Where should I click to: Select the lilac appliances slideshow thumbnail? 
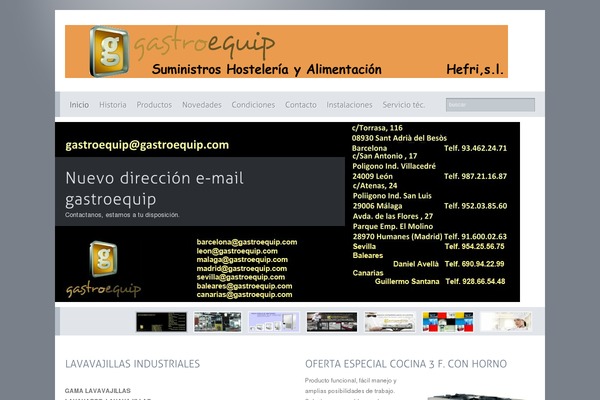coord(274,322)
